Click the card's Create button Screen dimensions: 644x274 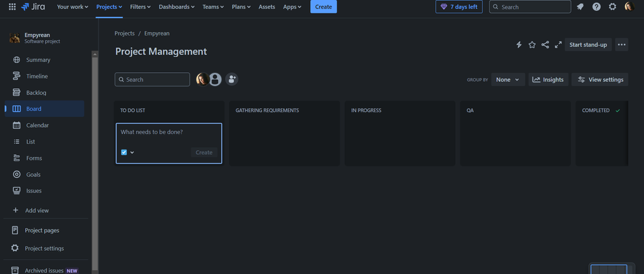pyautogui.click(x=204, y=152)
